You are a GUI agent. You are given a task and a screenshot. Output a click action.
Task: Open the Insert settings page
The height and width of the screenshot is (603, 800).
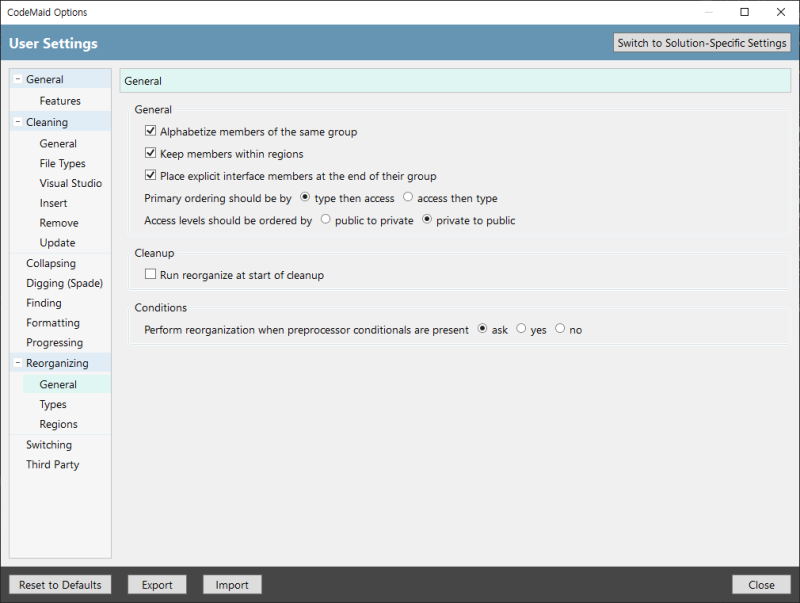pyautogui.click(x=54, y=203)
